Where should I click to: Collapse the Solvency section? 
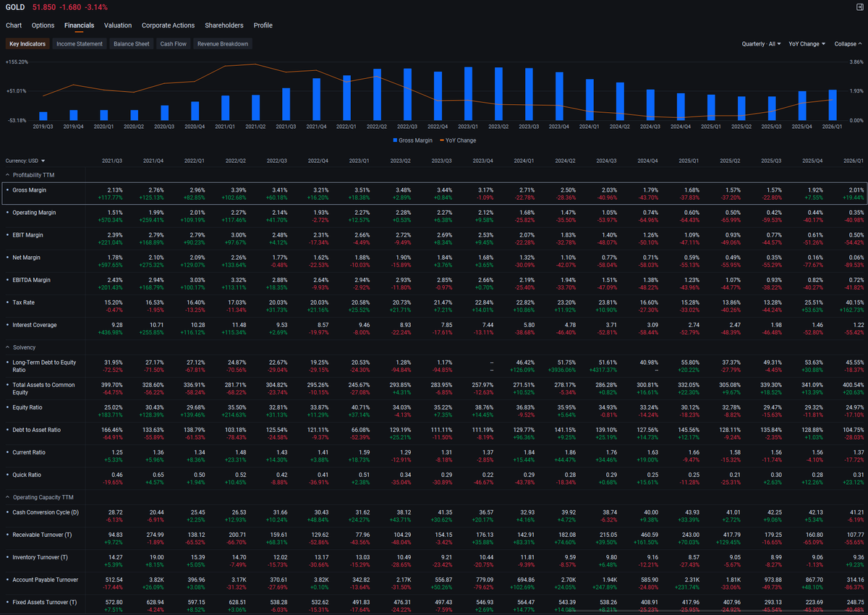pos(20,347)
